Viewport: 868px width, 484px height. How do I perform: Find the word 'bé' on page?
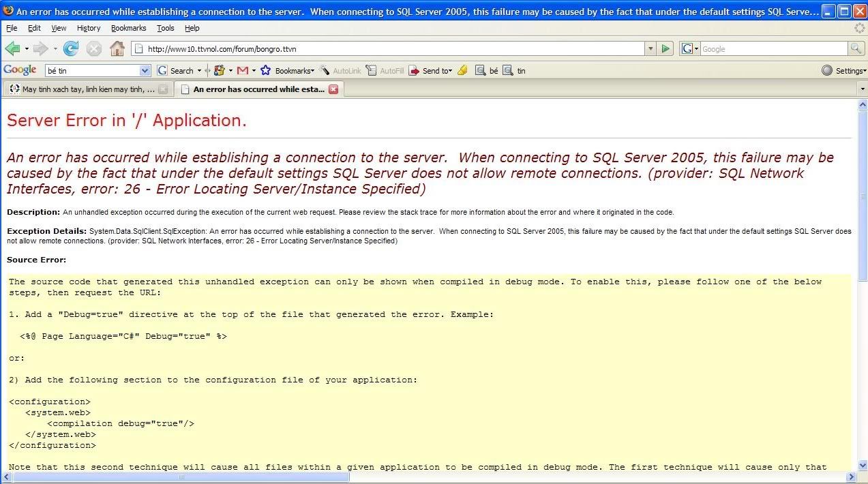click(x=487, y=70)
